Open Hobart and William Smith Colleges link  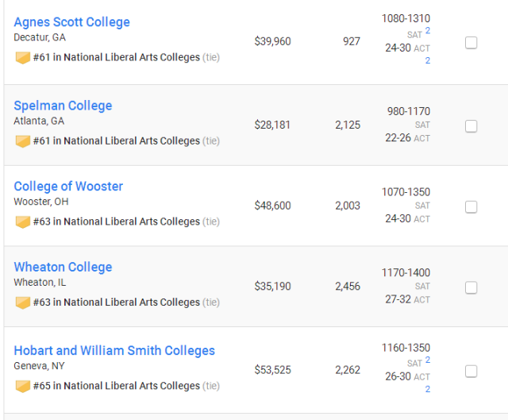point(114,351)
